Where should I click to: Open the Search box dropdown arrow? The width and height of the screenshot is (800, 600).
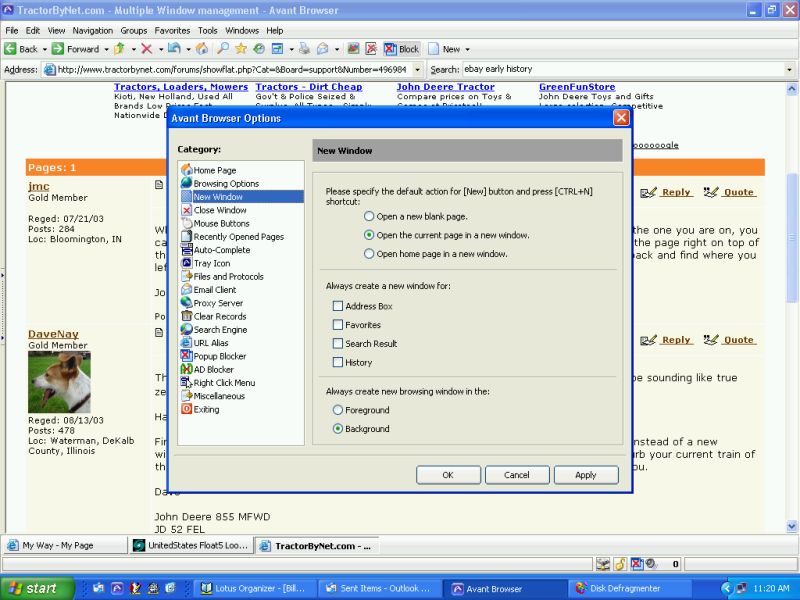(789, 69)
